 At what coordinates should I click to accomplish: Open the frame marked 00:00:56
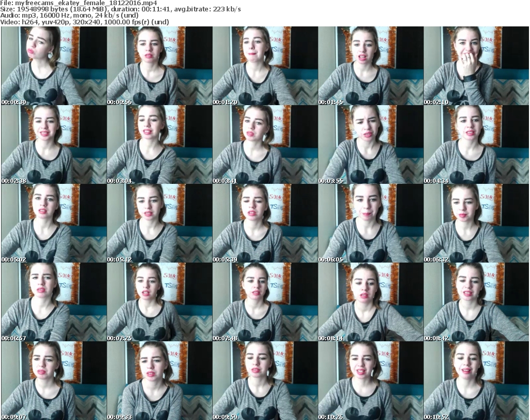click(159, 66)
